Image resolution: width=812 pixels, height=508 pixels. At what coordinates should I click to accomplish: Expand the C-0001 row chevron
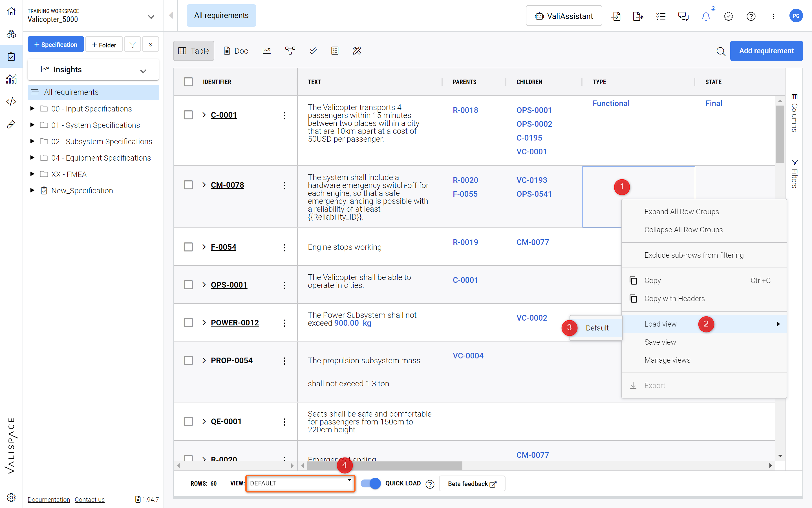204,115
